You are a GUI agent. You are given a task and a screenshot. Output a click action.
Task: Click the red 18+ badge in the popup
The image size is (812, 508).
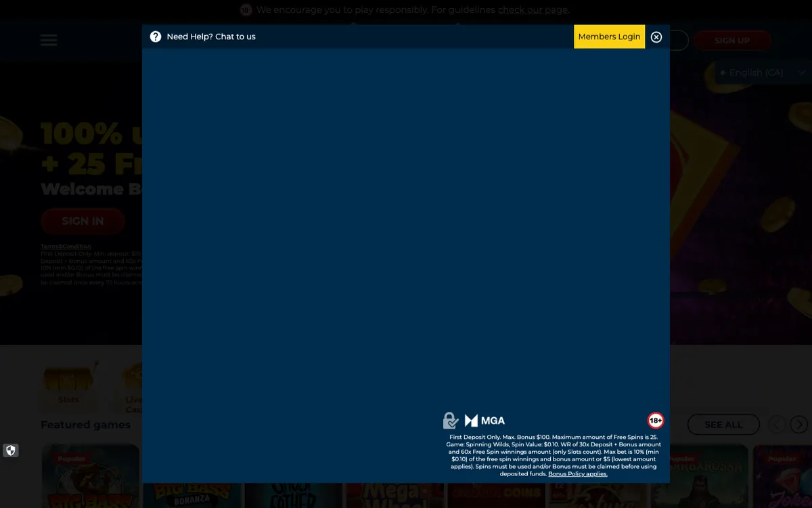coord(656,421)
